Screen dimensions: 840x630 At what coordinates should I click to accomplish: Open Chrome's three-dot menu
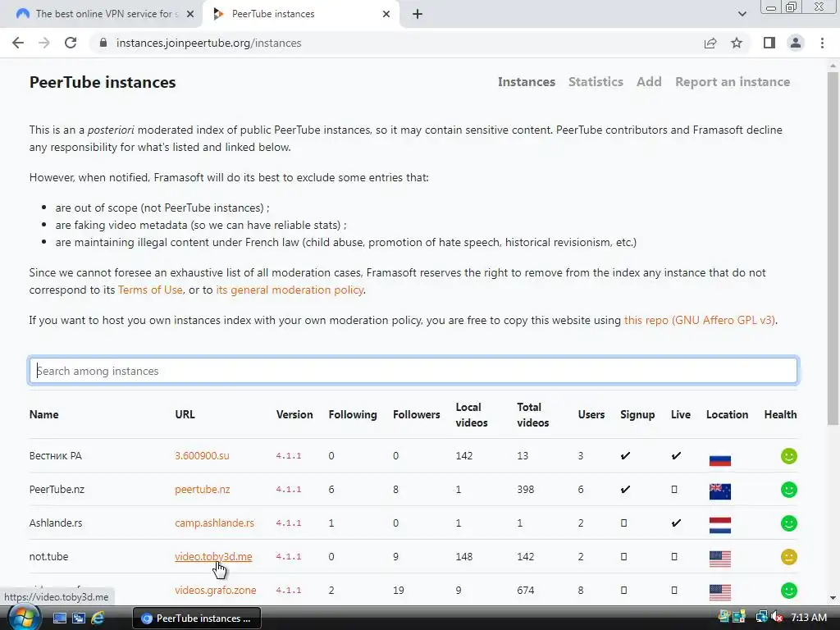coord(822,43)
